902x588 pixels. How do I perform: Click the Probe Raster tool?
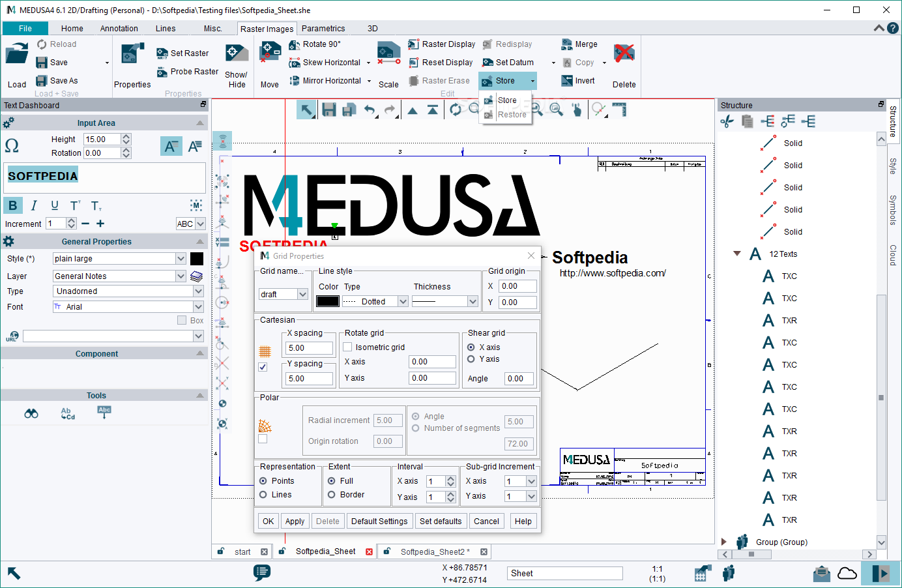coord(188,72)
